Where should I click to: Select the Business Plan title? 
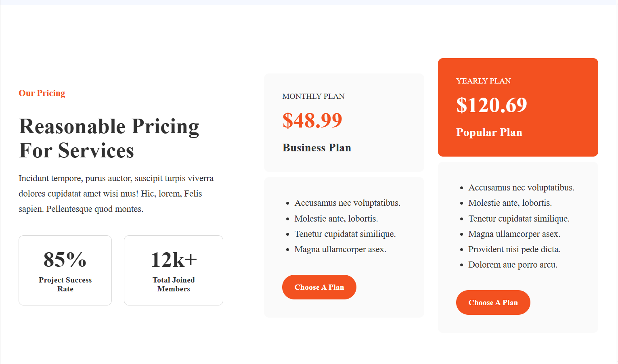pyautogui.click(x=317, y=148)
